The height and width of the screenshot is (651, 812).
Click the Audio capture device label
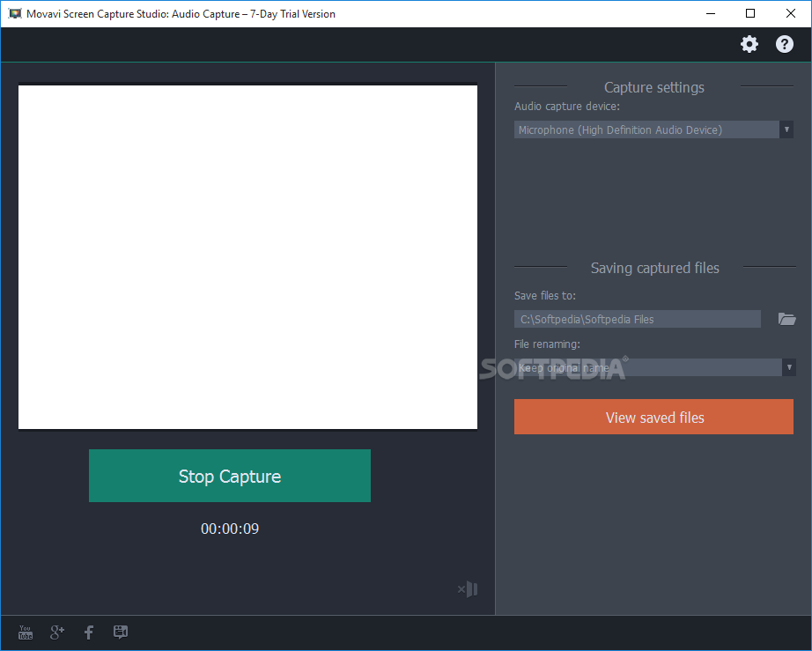tap(567, 107)
